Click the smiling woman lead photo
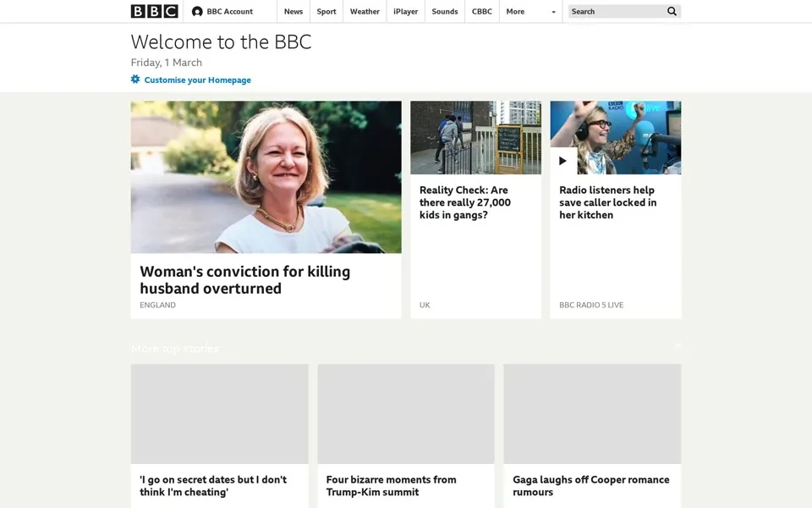This screenshot has height=508, width=812. pos(266,177)
